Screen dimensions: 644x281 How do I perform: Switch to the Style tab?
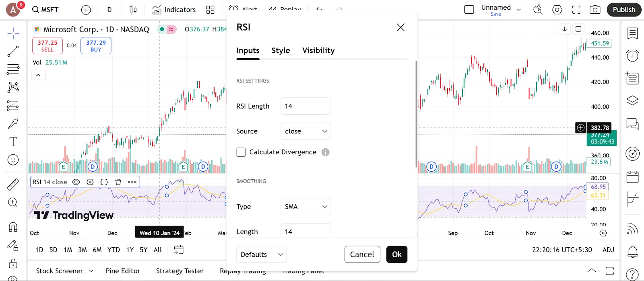point(281,51)
